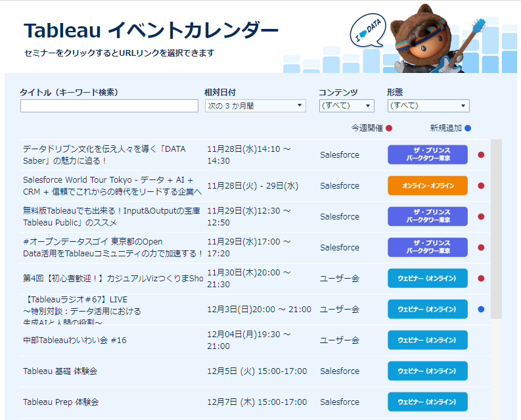Click date 12月04日(月)19:30 ～ 21:00
The height and width of the screenshot is (420, 521).
(x=249, y=340)
